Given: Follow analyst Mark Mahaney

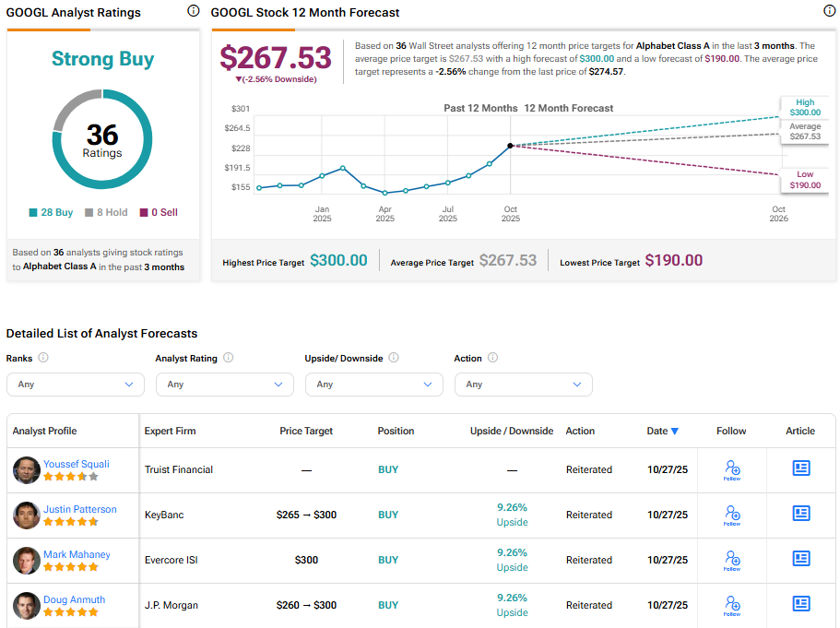Looking at the screenshot, I should [x=732, y=560].
